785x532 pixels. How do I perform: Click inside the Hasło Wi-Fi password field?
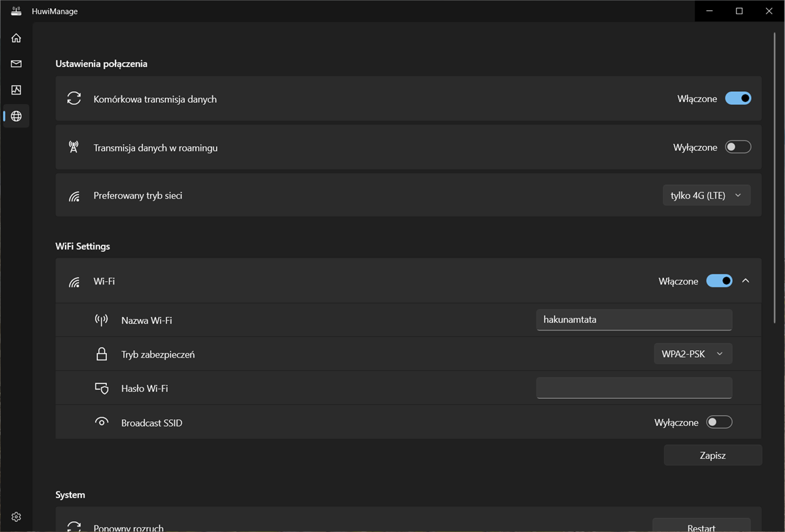click(634, 387)
